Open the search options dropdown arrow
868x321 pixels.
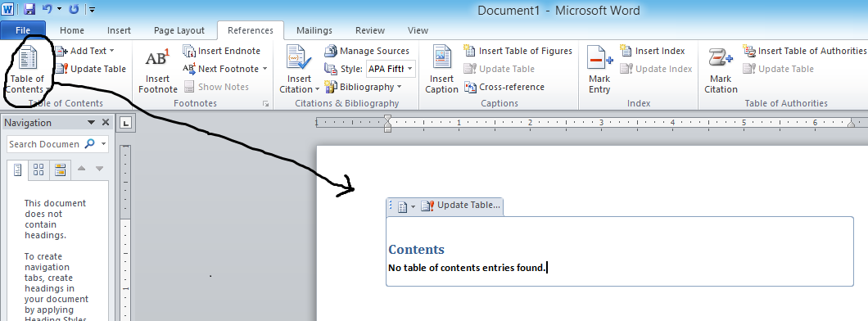coord(103,144)
